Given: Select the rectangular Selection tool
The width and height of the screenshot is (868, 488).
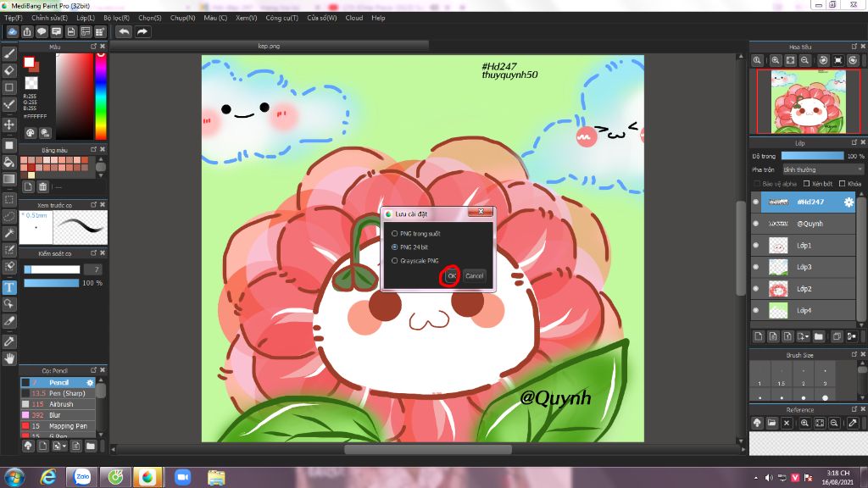Looking at the screenshot, I should tap(8, 199).
